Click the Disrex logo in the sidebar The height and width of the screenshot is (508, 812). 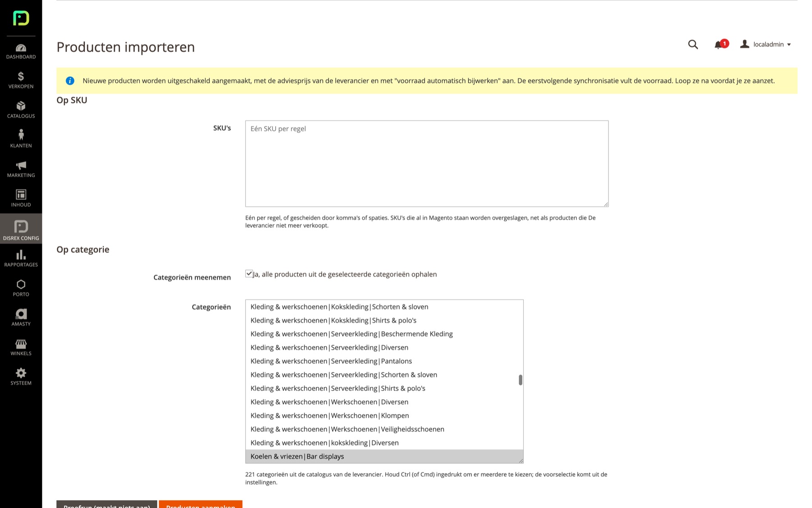tap(21, 18)
